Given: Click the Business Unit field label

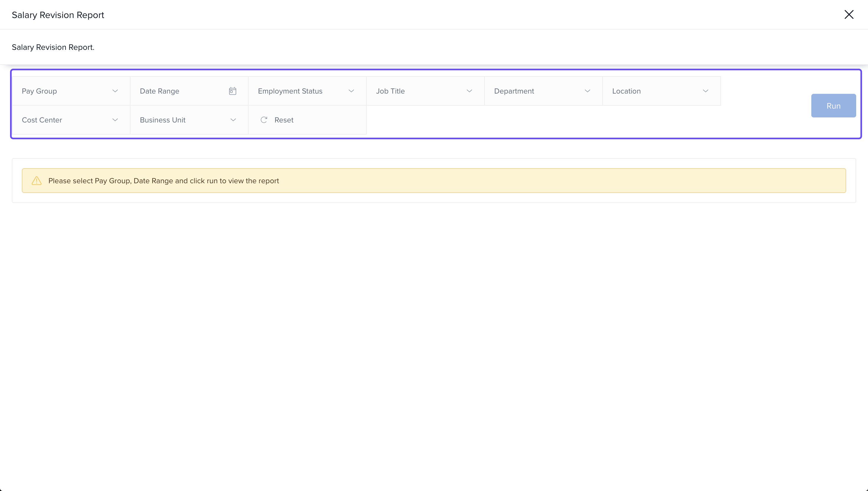Looking at the screenshot, I should point(163,120).
